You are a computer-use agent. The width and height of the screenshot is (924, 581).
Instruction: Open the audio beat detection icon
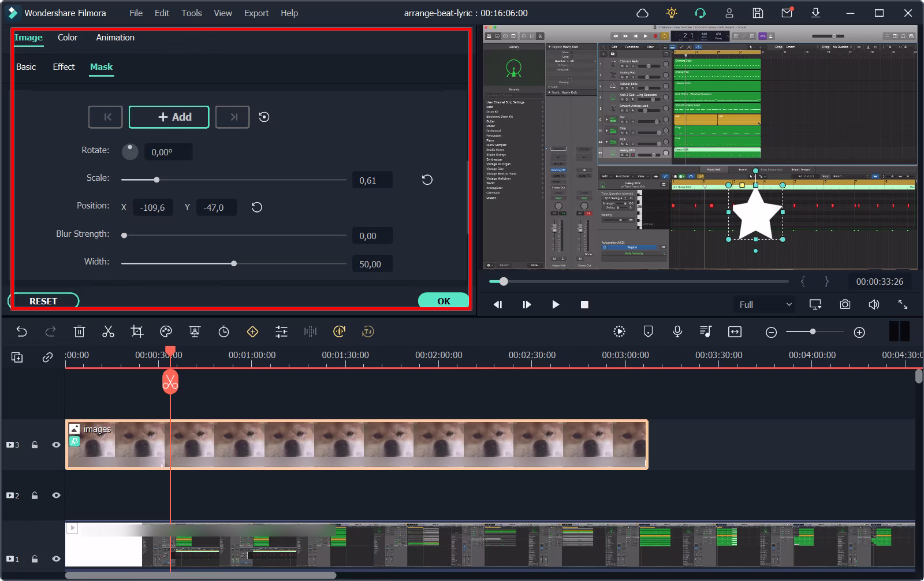(339, 332)
